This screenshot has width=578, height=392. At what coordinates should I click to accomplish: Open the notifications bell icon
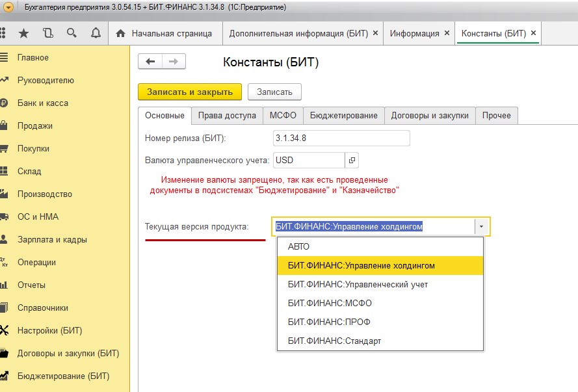(96, 33)
